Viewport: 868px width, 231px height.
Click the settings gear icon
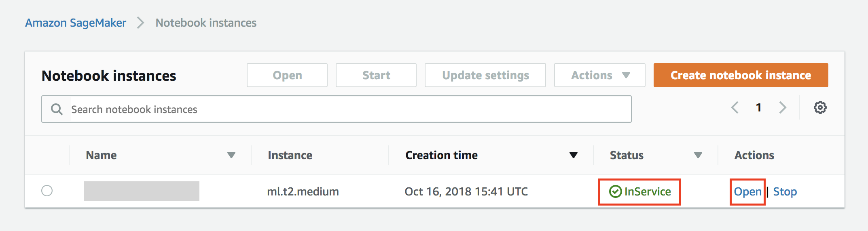pyautogui.click(x=820, y=108)
